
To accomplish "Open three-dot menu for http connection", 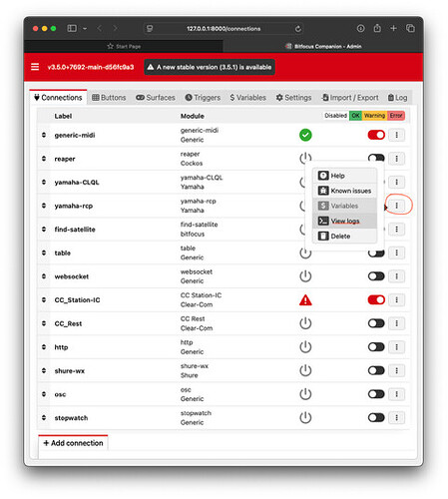I will pyautogui.click(x=396, y=347).
